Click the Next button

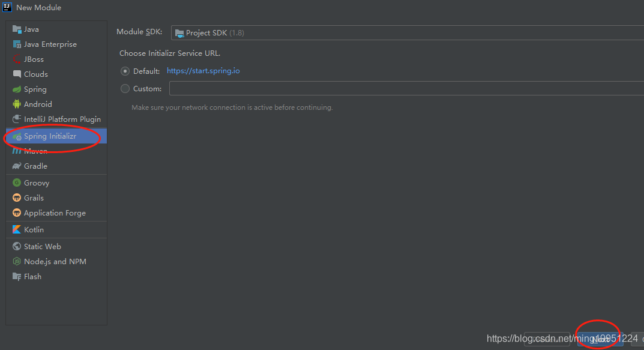pyautogui.click(x=600, y=339)
